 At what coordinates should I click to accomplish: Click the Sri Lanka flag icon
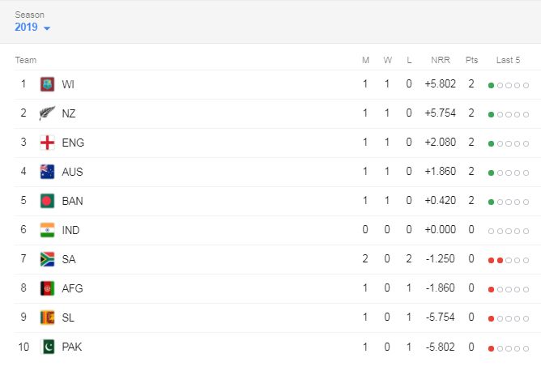coord(47,317)
